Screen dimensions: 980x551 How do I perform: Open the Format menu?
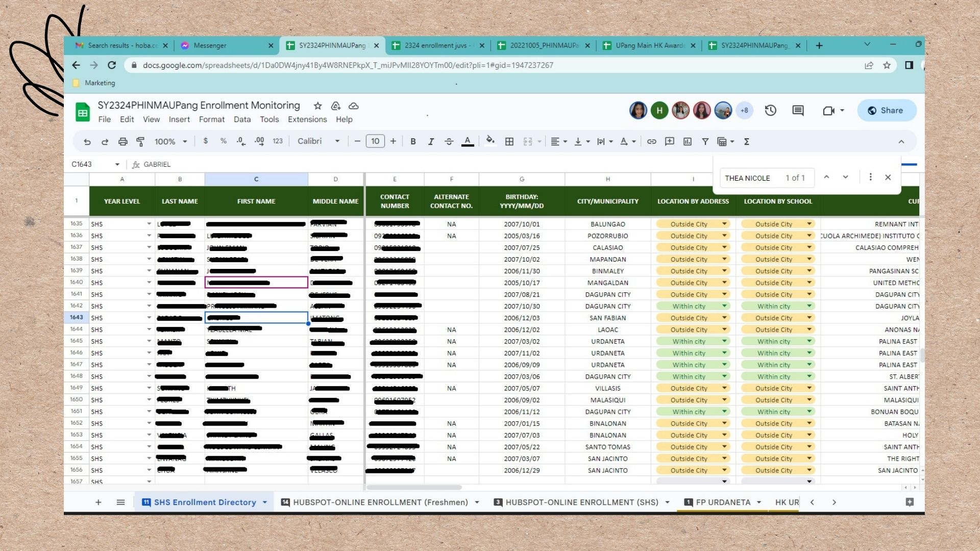point(212,119)
